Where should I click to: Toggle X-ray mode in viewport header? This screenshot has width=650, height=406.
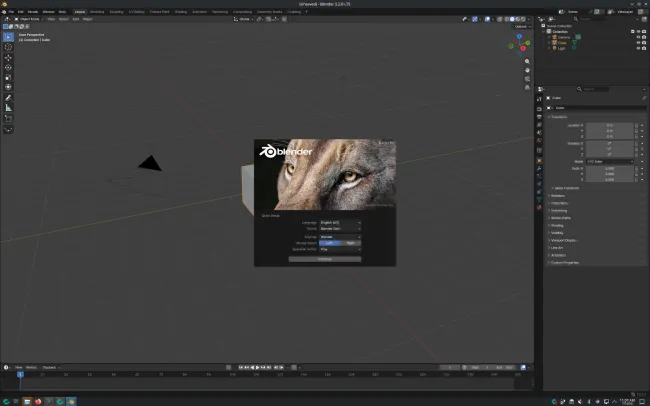[x=500, y=19]
